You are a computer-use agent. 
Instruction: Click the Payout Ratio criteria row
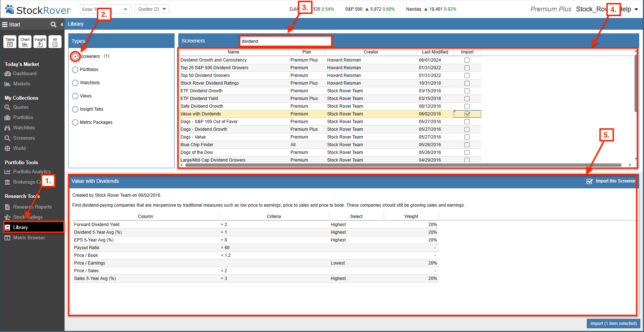coord(255,248)
